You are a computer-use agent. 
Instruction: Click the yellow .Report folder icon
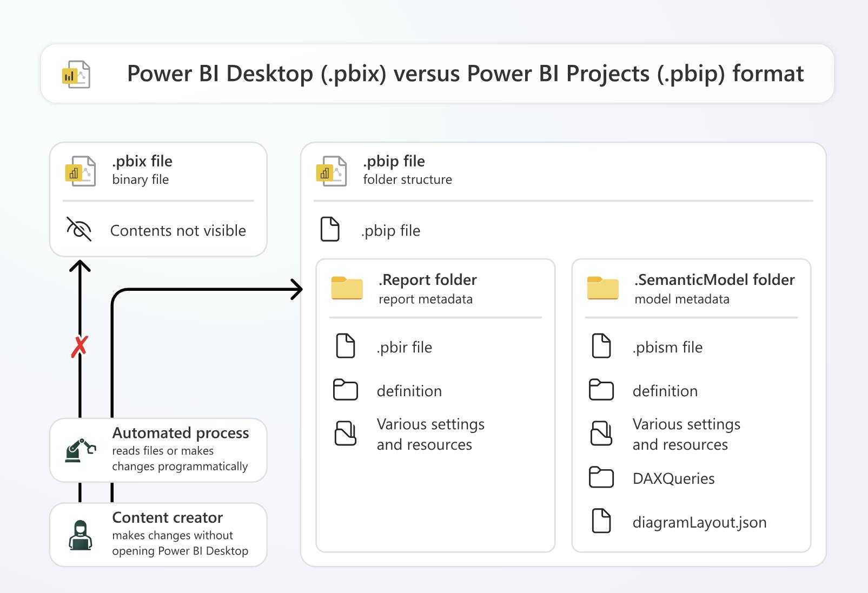coord(347,288)
